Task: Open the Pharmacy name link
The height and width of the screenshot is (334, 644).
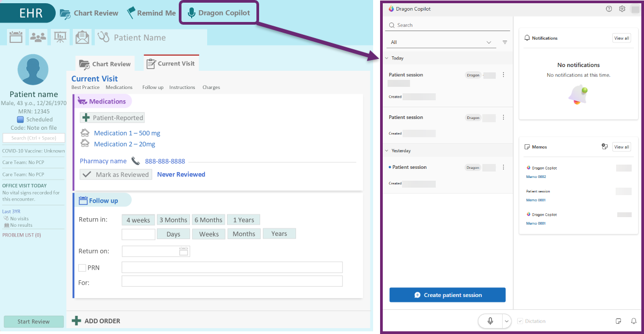Action: click(103, 161)
